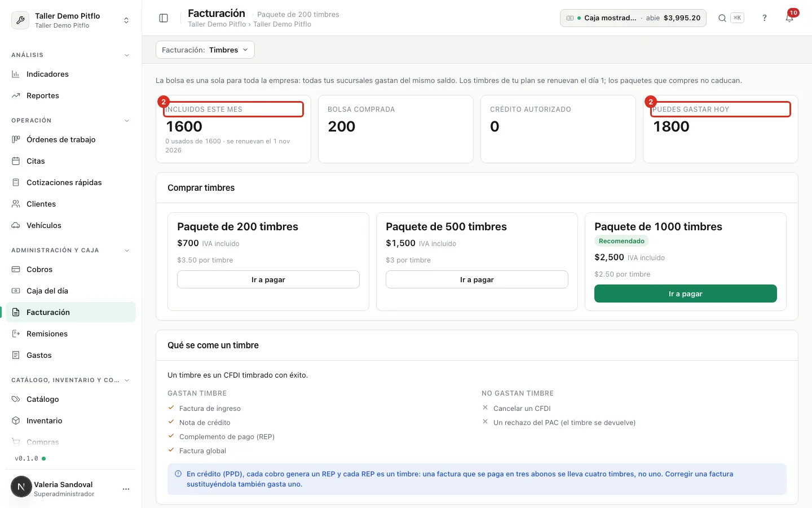
Task: Toggle the sidebar panel icon
Action: coord(164,18)
